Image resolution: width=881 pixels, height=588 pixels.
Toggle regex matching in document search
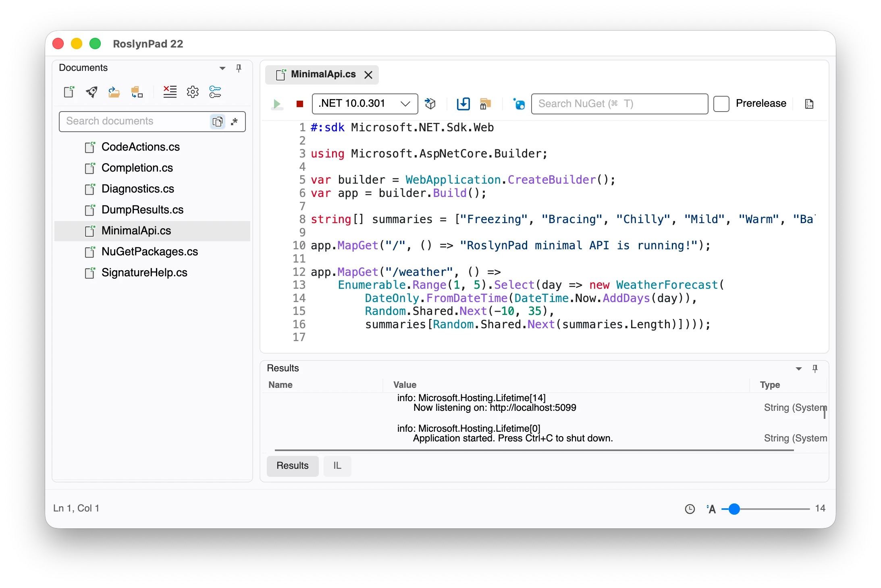[x=235, y=121]
